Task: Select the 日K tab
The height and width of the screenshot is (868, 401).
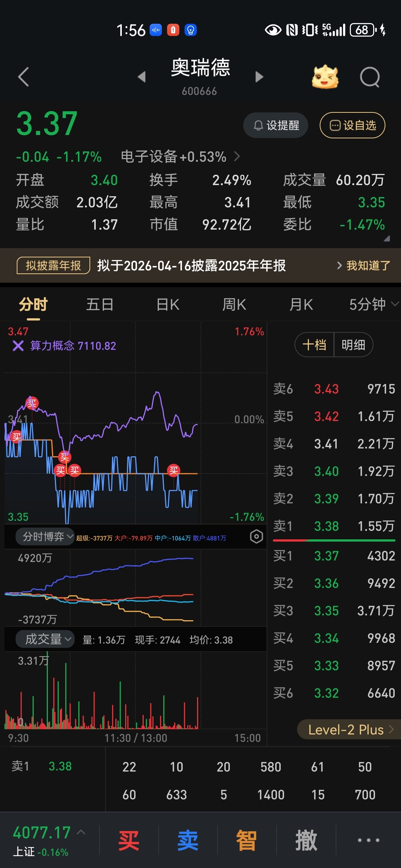Action: pos(168,305)
